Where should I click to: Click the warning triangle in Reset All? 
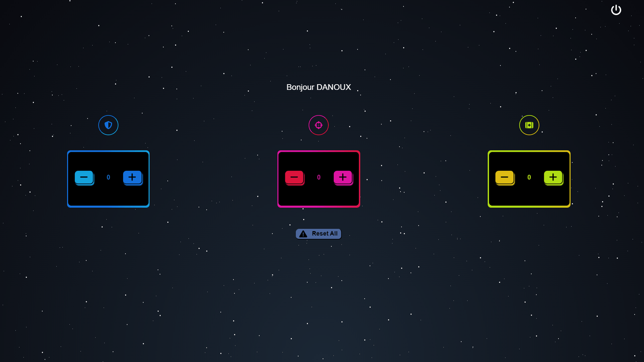pyautogui.click(x=303, y=234)
